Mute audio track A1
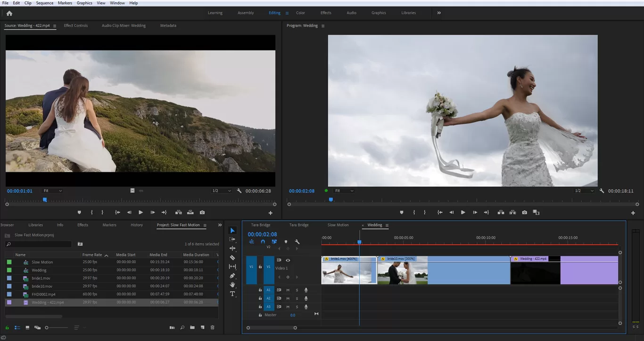The width and height of the screenshot is (644, 341). coord(288,290)
